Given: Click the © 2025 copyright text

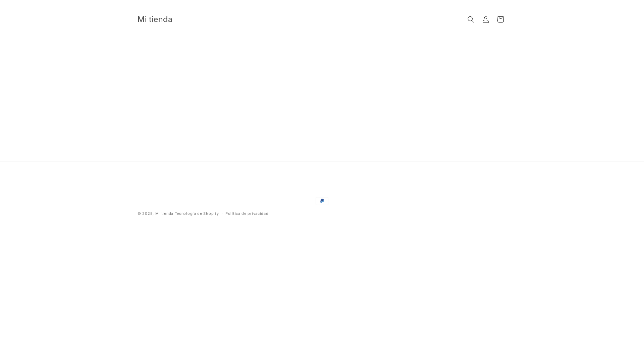Looking at the screenshot, I should (146, 214).
